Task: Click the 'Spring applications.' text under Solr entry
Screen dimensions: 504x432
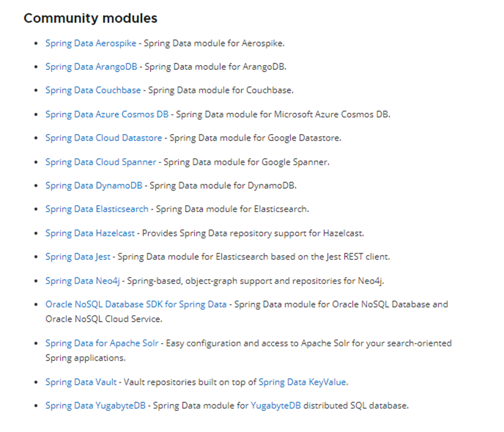Action: (85, 358)
